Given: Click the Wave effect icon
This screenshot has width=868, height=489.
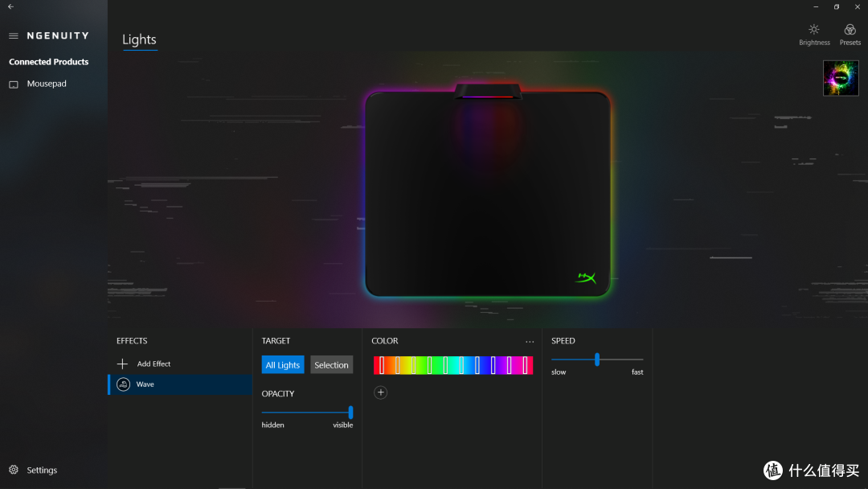Looking at the screenshot, I should pyautogui.click(x=124, y=384).
